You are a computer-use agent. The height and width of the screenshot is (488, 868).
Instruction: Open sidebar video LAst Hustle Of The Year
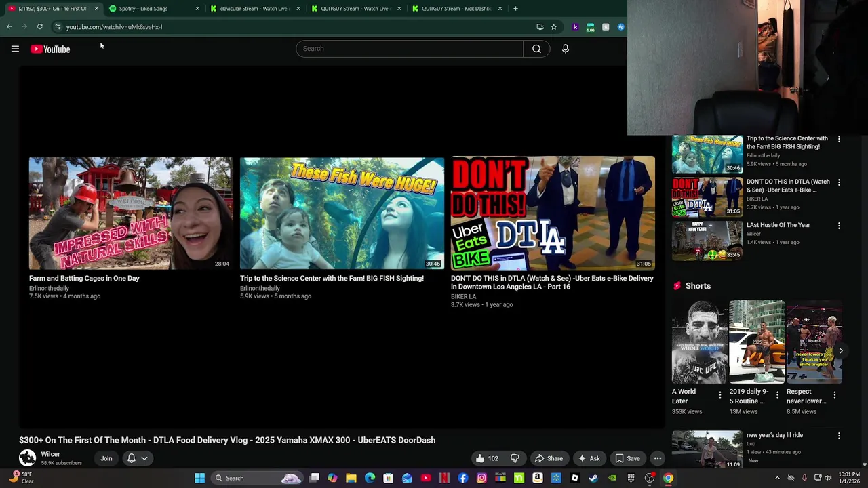tap(778, 225)
